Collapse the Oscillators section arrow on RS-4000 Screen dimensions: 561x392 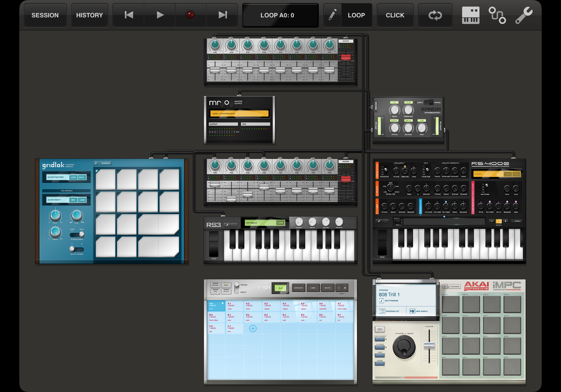click(377, 180)
